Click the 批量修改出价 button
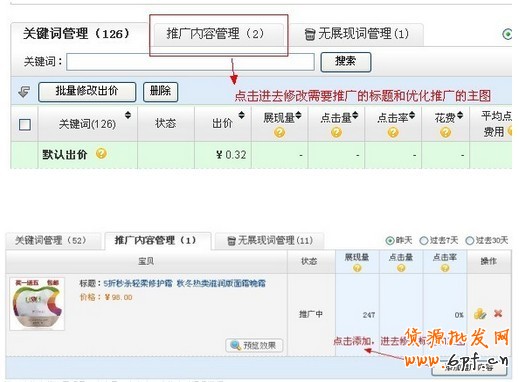 coord(87,92)
